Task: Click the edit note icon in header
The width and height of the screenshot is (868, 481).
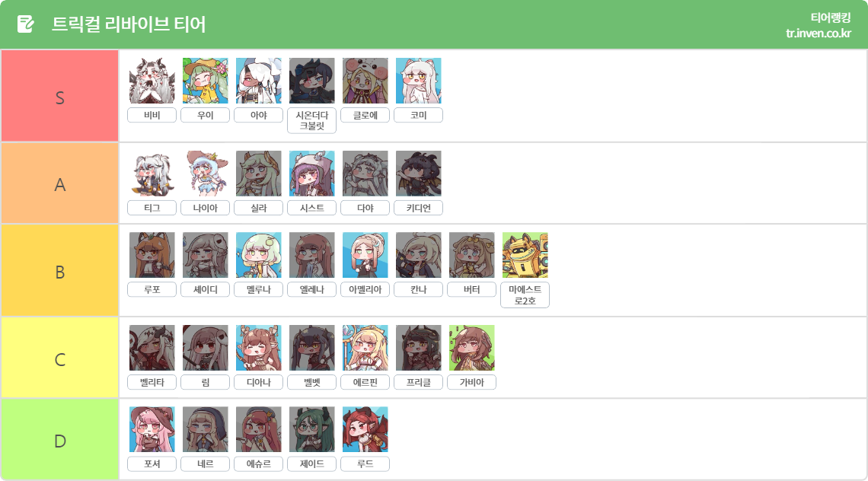Action: (25, 24)
